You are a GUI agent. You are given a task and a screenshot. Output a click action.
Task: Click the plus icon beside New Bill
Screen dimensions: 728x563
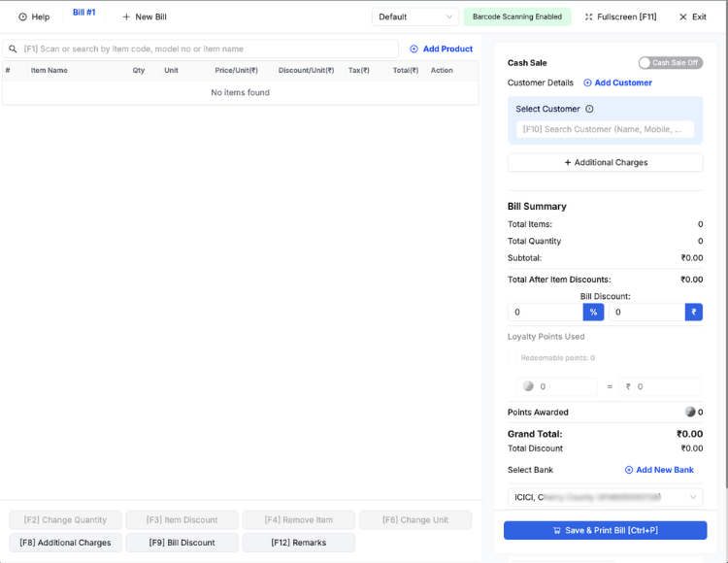[126, 17]
